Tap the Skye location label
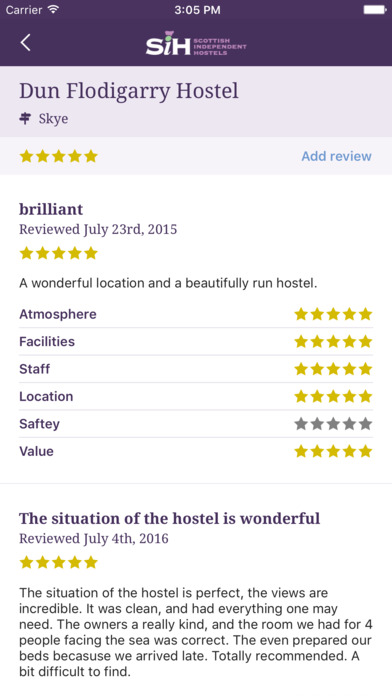Viewport: 392px width, 696px height. (x=53, y=119)
